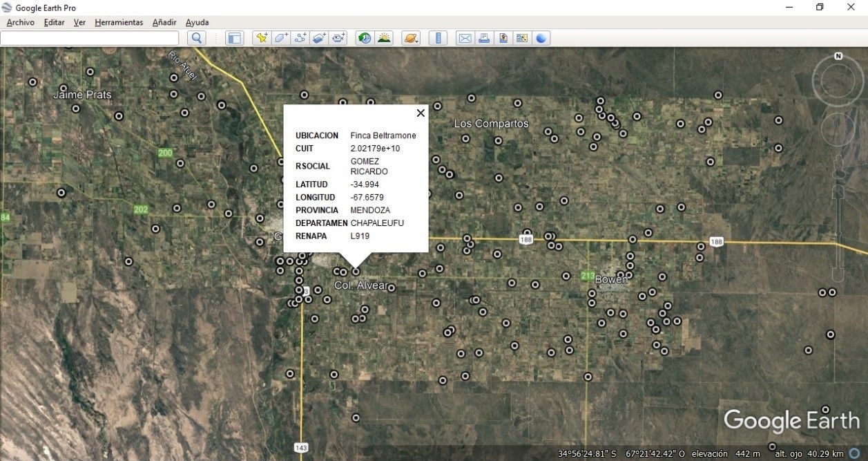Add an image overlay to the map

[318, 38]
